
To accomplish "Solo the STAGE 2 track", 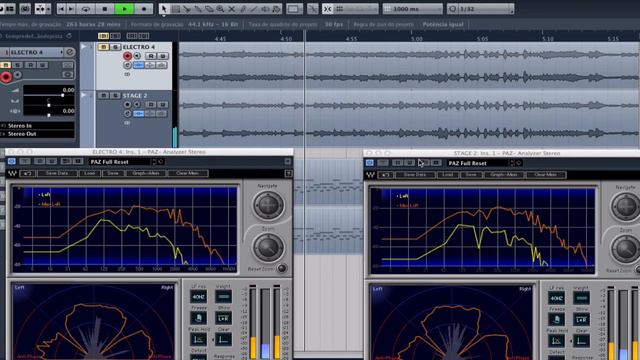I will 116,96.
